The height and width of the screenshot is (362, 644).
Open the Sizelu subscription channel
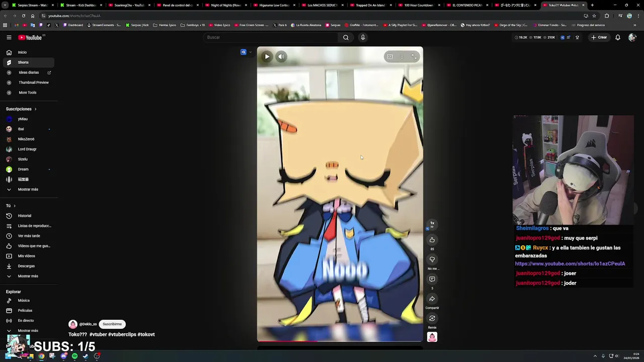pos(28,159)
